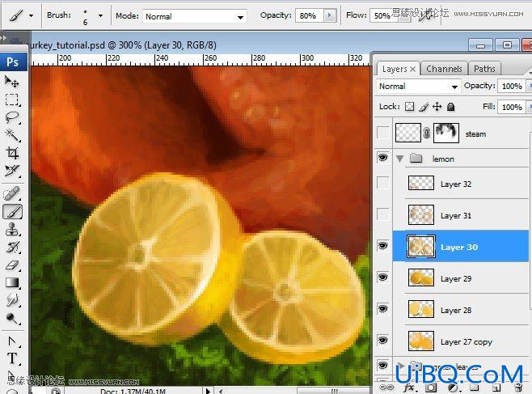Hide Layer 30 eye icon
Viewport: 532px width, 394px height.
[383, 245]
